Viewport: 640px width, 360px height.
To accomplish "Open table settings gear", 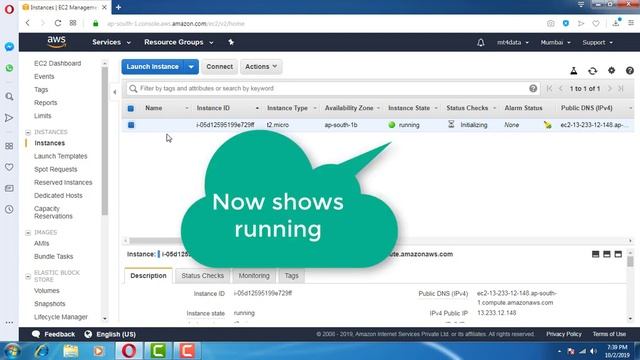I will [611, 70].
